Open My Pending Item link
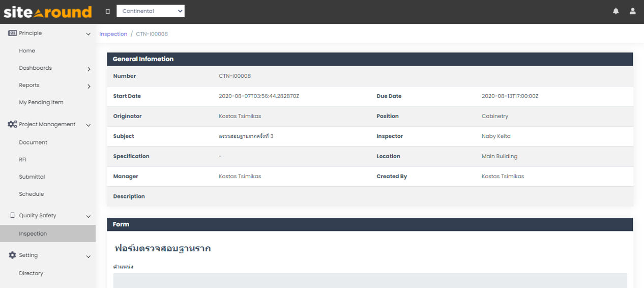Image resolution: width=644 pixels, height=288 pixels. click(41, 102)
